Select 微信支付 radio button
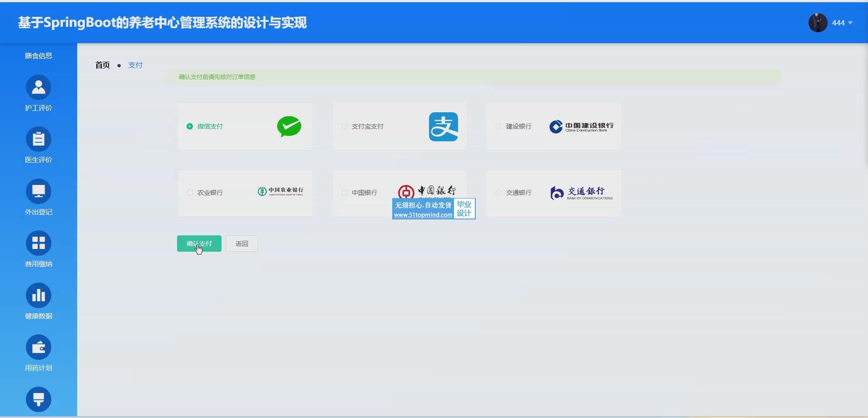 click(x=190, y=126)
